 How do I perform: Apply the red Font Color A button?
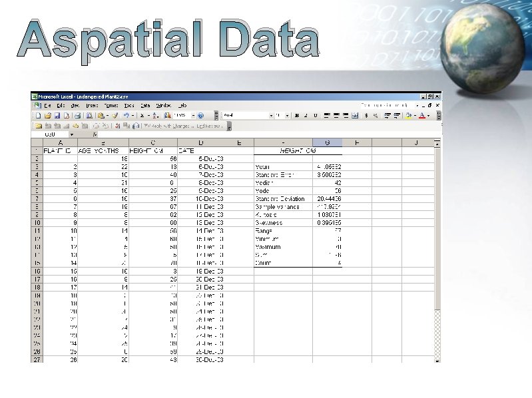tap(421, 116)
